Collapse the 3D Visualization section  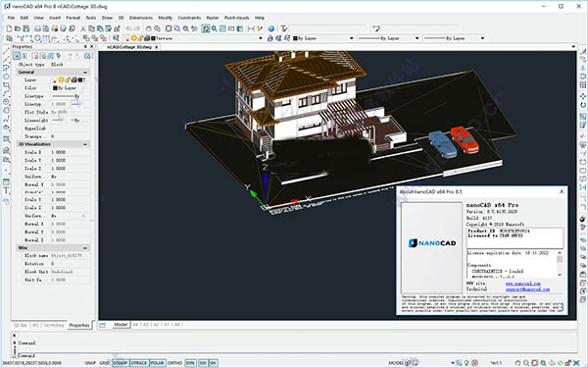[x=85, y=144]
